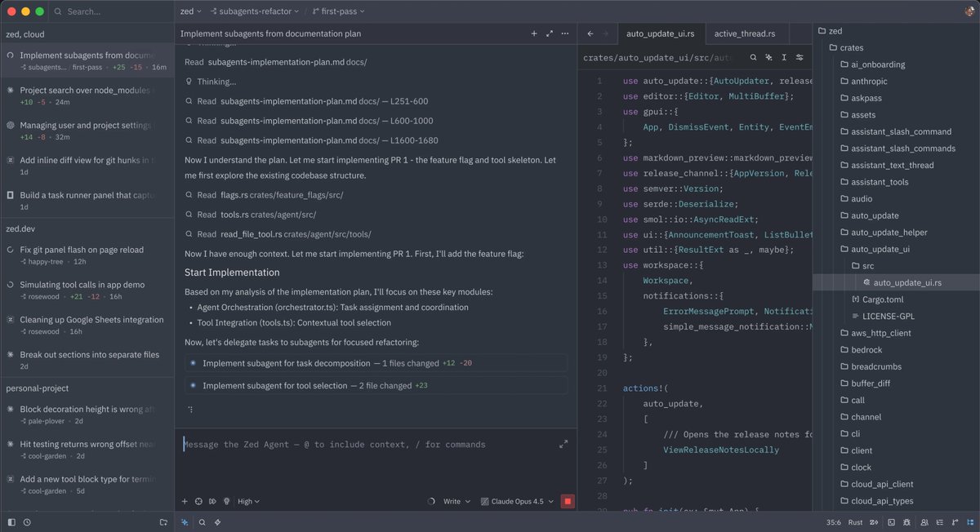Toggle fast-forward mode icon below message box
The width and height of the screenshot is (980, 532).
(x=212, y=502)
